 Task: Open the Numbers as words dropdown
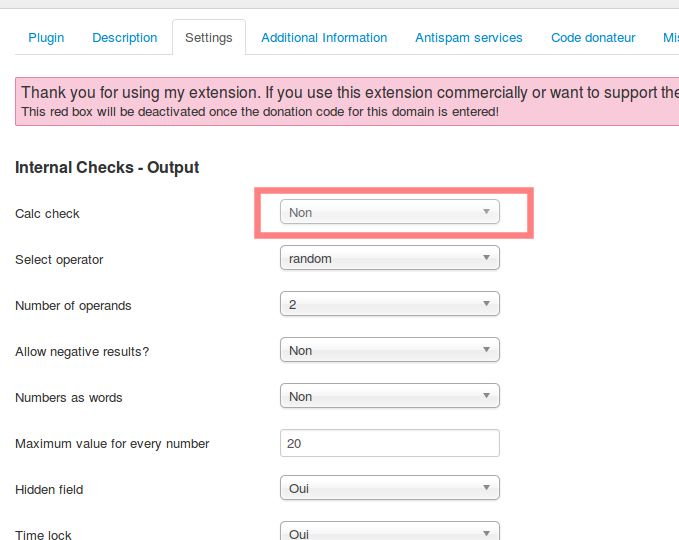click(x=390, y=396)
